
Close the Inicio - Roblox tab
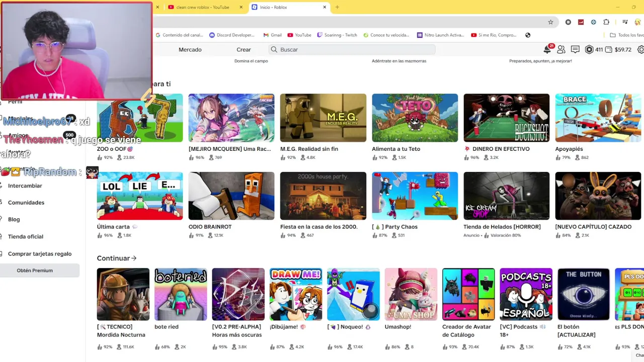pos(325,7)
